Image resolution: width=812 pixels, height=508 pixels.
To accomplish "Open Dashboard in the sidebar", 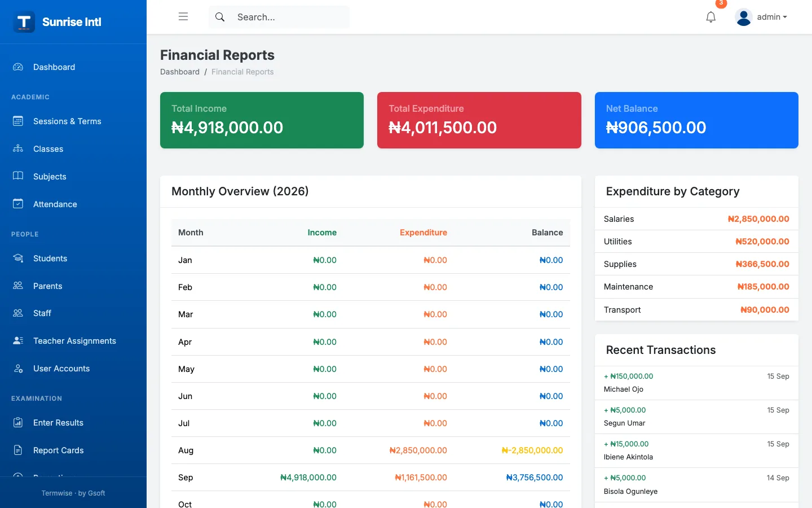I will pos(73,67).
